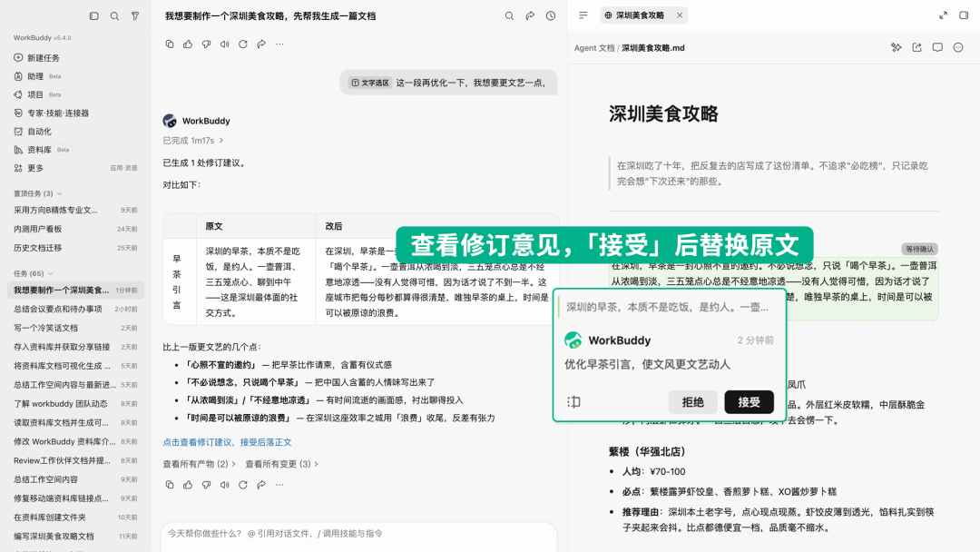Open conversation history clock icon
The width and height of the screenshot is (980, 552).
[x=551, y=16]
